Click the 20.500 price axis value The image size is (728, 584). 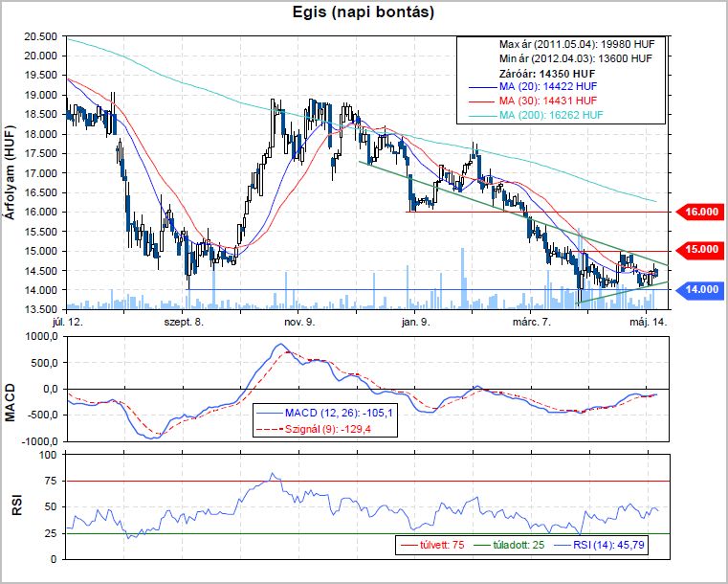(40, 36)
